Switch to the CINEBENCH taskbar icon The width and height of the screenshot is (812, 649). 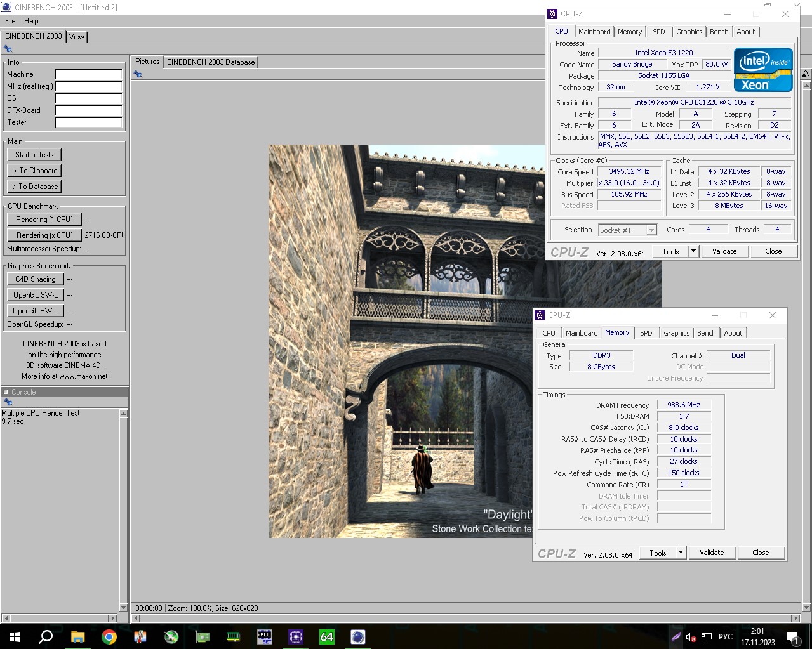(358, 636)
